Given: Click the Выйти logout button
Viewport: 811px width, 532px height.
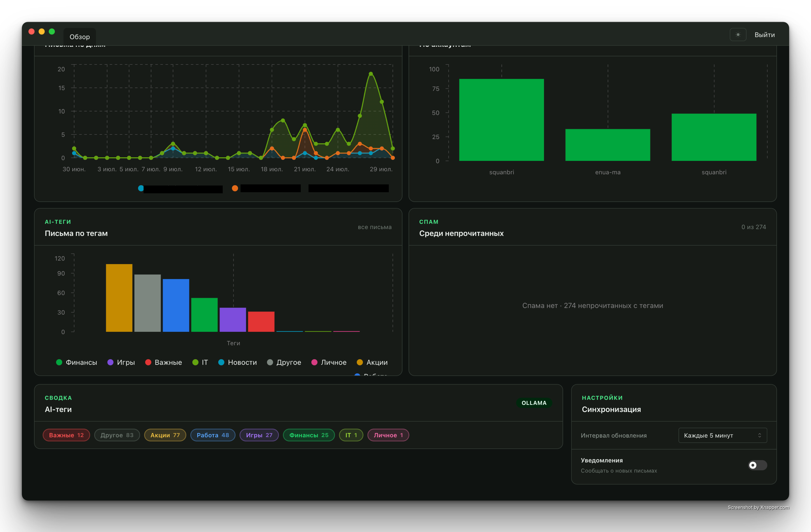Looking at the screenshot, I should (764, 35).
